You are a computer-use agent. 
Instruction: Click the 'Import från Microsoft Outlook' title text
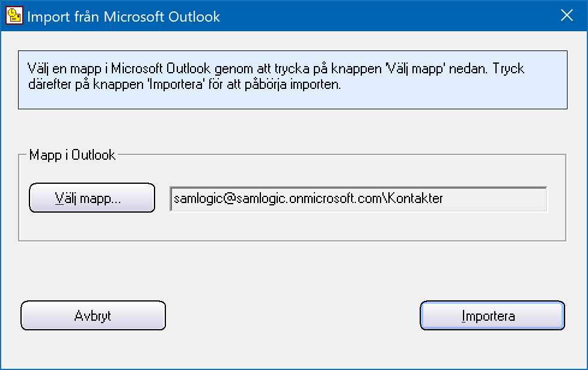[x=123, y=16]
